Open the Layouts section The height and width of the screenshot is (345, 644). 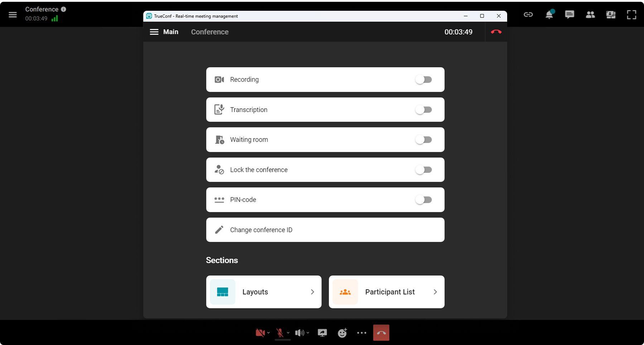point(264,292)
